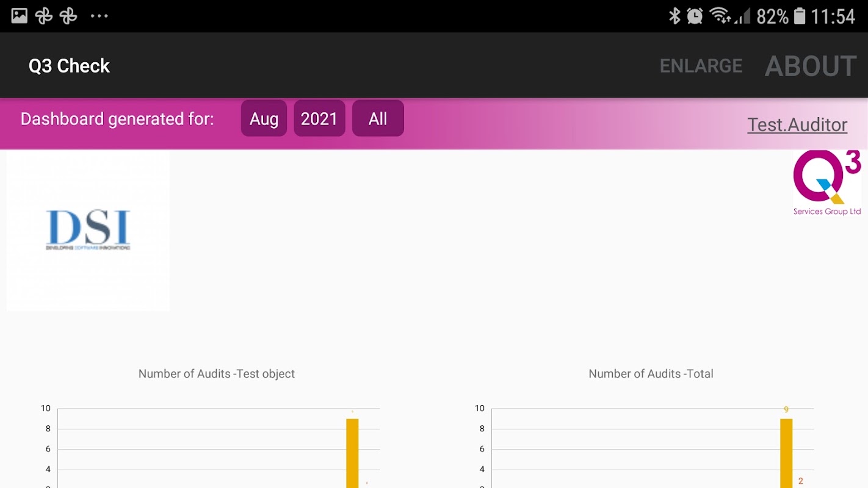This screenshot has width=868, height=488.
Task: Tap the Dashboard generated for label
Action: click(x=117, y=118)
